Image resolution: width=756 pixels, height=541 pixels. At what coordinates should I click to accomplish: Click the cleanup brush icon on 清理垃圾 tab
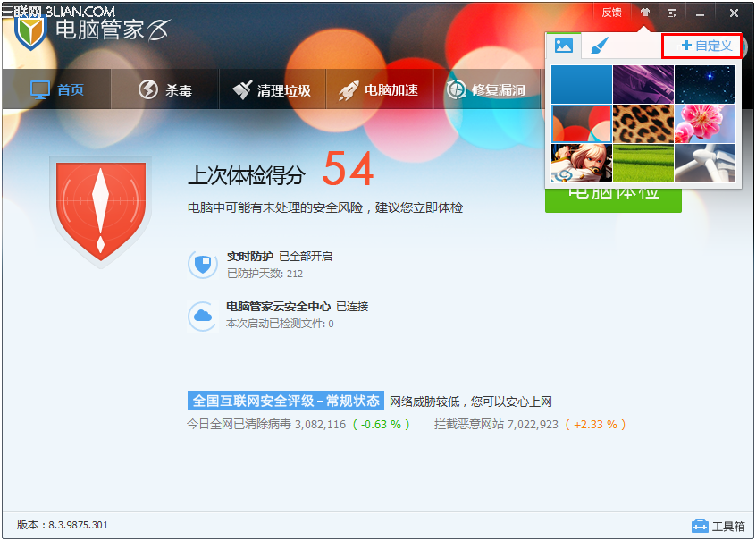coord(241,89)
